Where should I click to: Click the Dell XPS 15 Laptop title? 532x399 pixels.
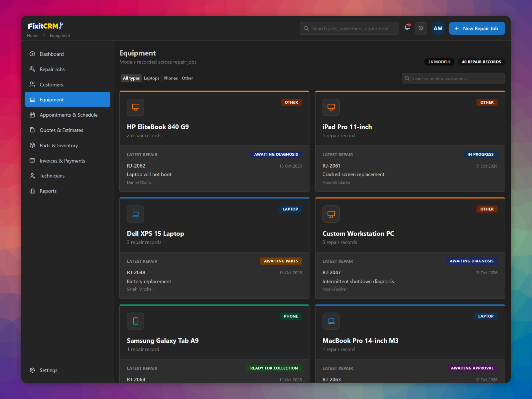(x=155, y=233)
